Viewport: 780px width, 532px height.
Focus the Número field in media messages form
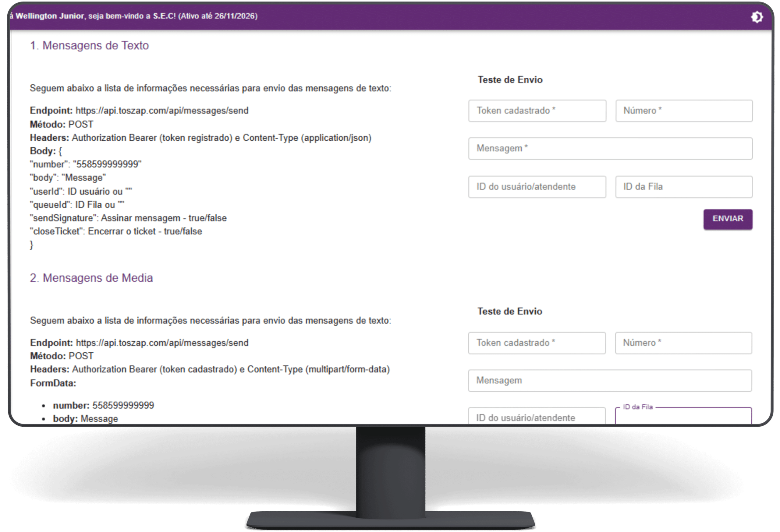(x=683, y=343)
